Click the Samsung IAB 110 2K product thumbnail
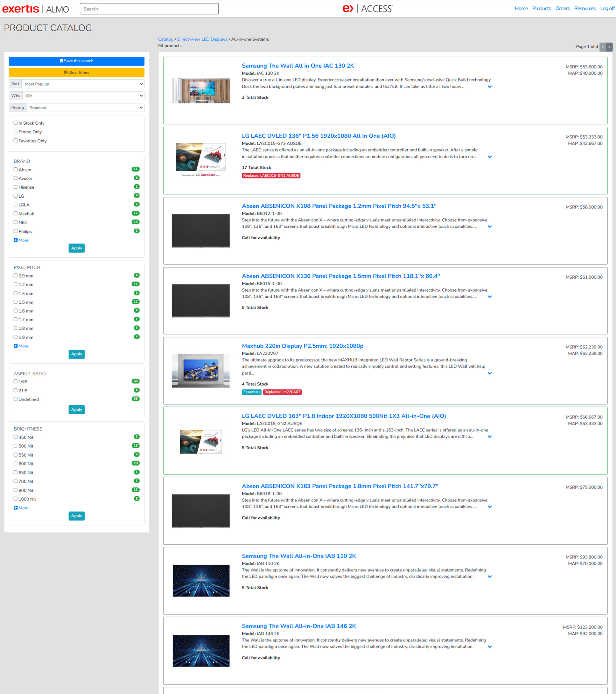This screenshot has height=694, width=616. tap(201, 581)
